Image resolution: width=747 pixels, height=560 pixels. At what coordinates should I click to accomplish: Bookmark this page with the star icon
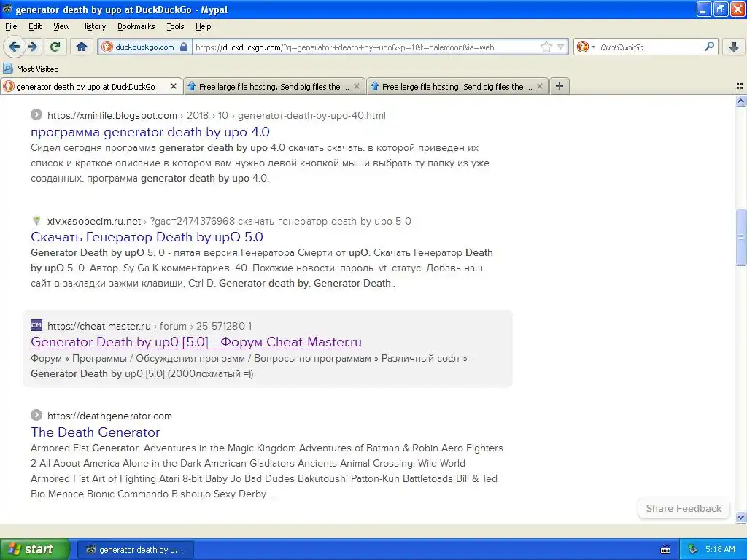546,47
